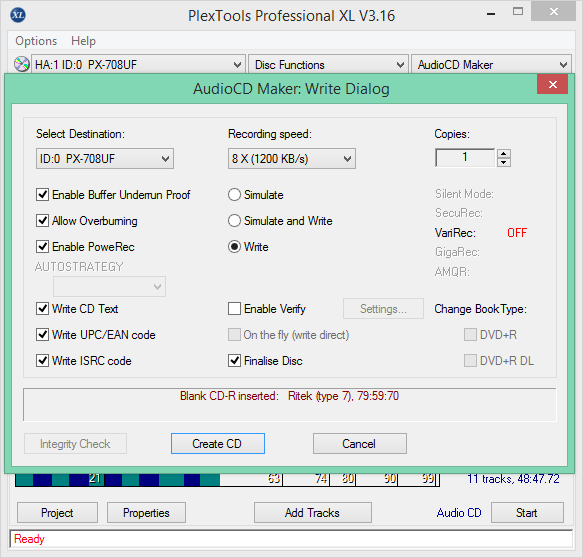This screenshot has height=558, width=583.
Task: Expand the Disc Functions dropdown
Action: [328, 65]
